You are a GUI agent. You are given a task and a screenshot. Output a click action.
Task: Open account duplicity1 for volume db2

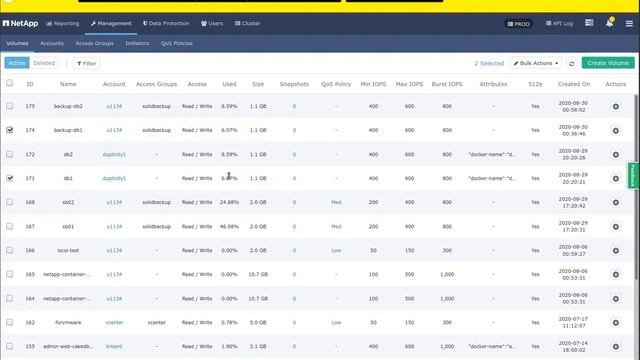coord(114,154)
